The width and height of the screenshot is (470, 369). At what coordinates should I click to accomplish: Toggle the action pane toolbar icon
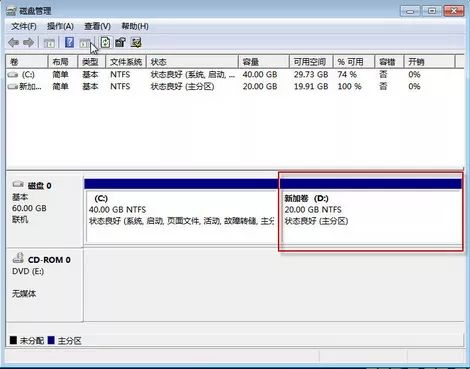[85, 43]
